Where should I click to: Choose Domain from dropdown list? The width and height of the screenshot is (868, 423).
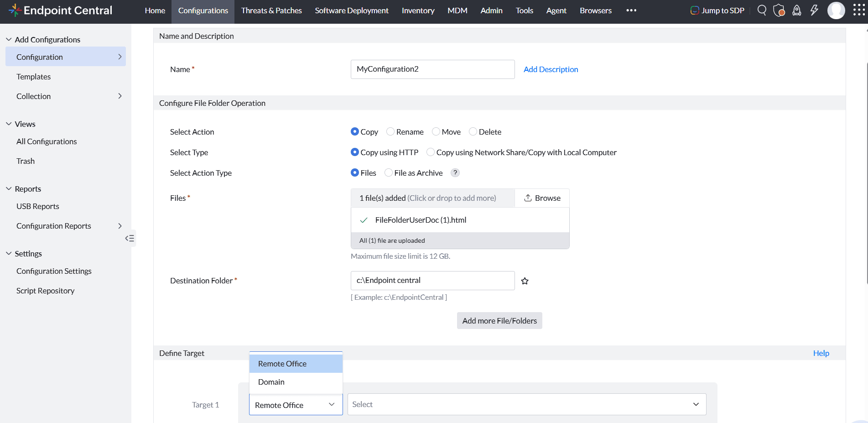[296, 382]
